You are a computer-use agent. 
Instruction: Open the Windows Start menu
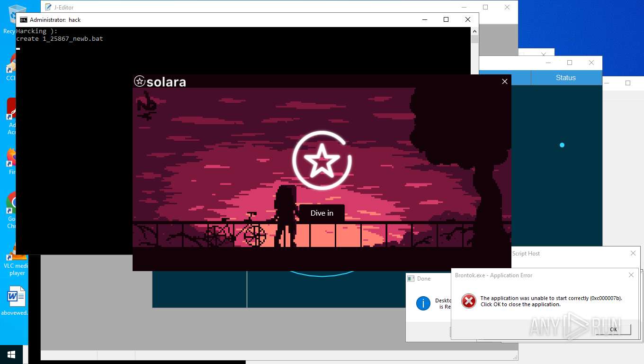11,355
